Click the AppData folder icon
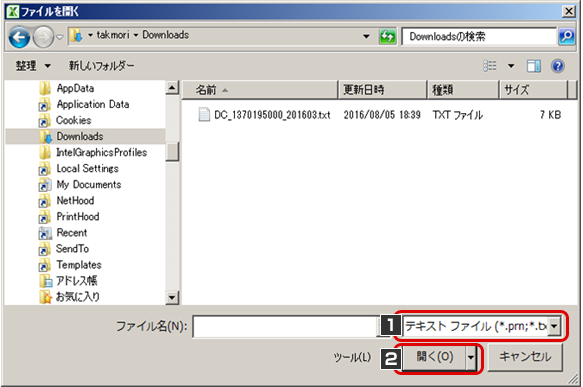This screenshot has width=583, height=387. (x=45, y=88)
